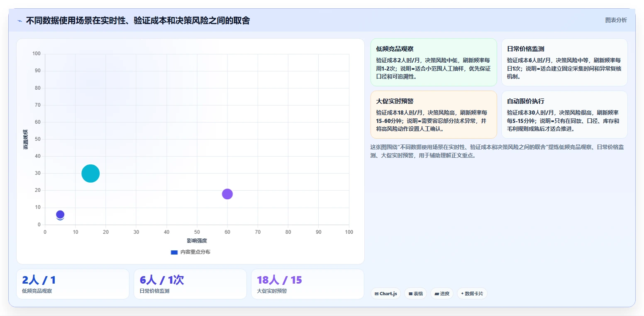Viewport: 644px width, 316px height.
Task: Click the 低频竞品观察 caption under '2人 / 1'
Action: coord(37,291)
